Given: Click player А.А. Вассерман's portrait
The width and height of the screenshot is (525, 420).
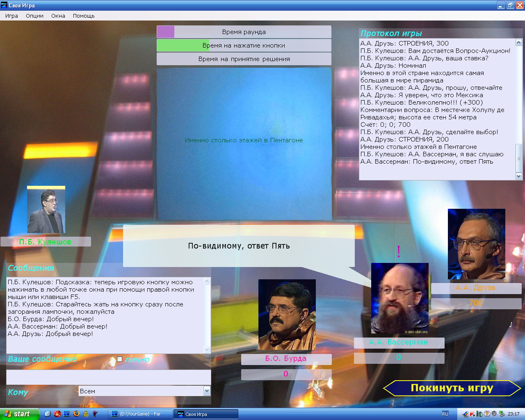Looking at the screenshot, I should tap(399, 298).
